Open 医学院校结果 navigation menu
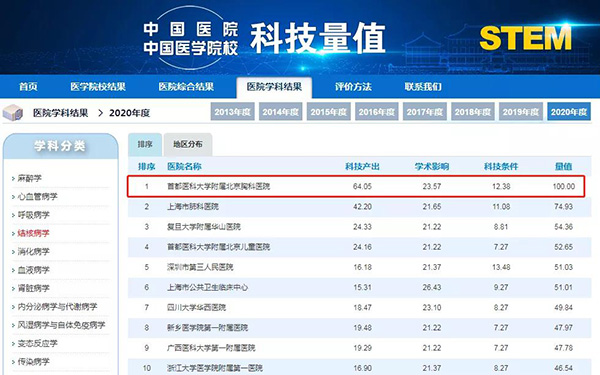Viewport: 600px width, 375px height. tap(98, 86)
